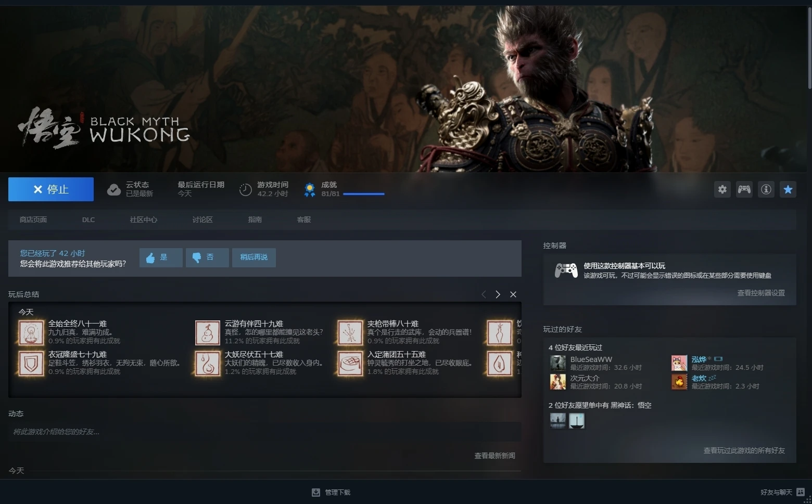Click the 全始全终八十一难 title text
Screen dimensions: 812x504
click(78, 324)
